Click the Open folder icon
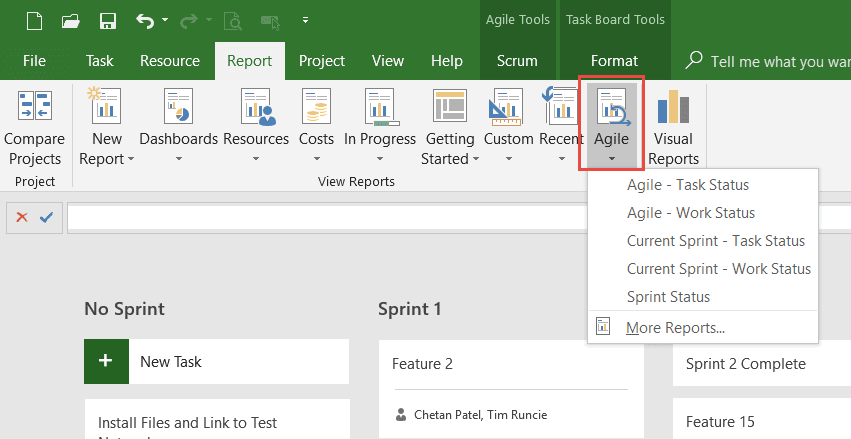Image resolution: width=851 pixels, height=439 pixels. [71, 21]
